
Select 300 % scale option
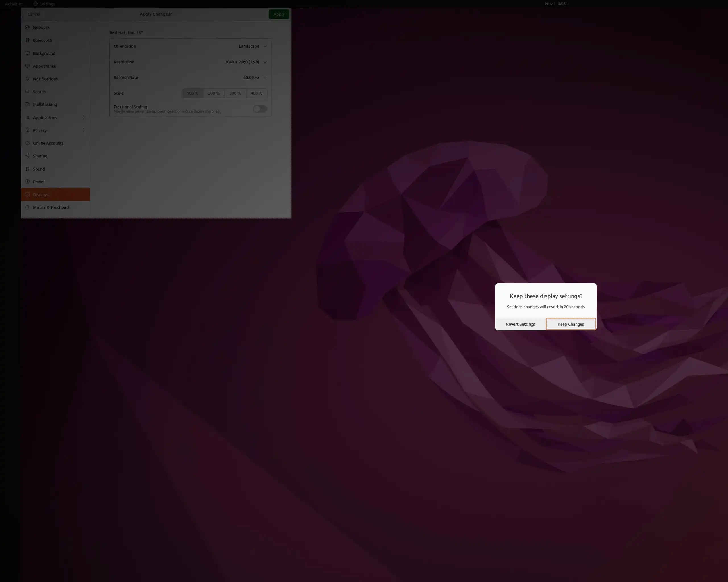click(235, 93)
